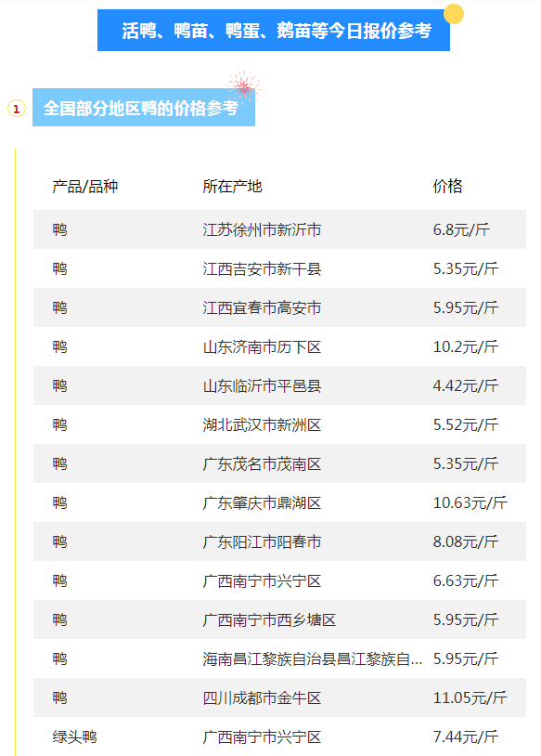Select the 10.2元/斤 price for 济南市历下区

465,346
